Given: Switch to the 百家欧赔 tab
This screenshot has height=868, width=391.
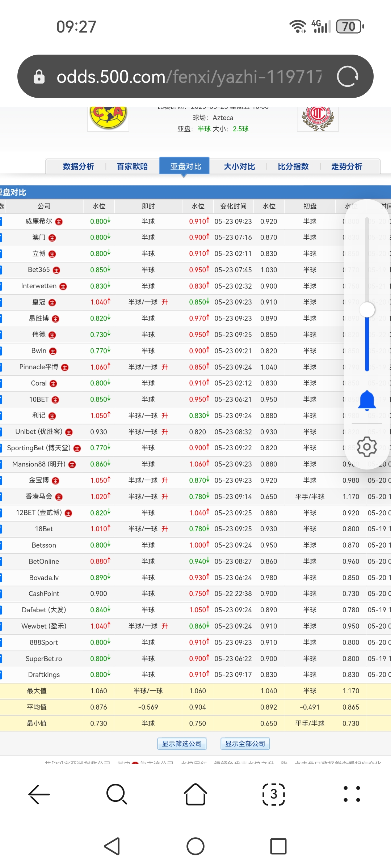Looking at the screenshot, I should pyautogui.click(x=132, y=166).
